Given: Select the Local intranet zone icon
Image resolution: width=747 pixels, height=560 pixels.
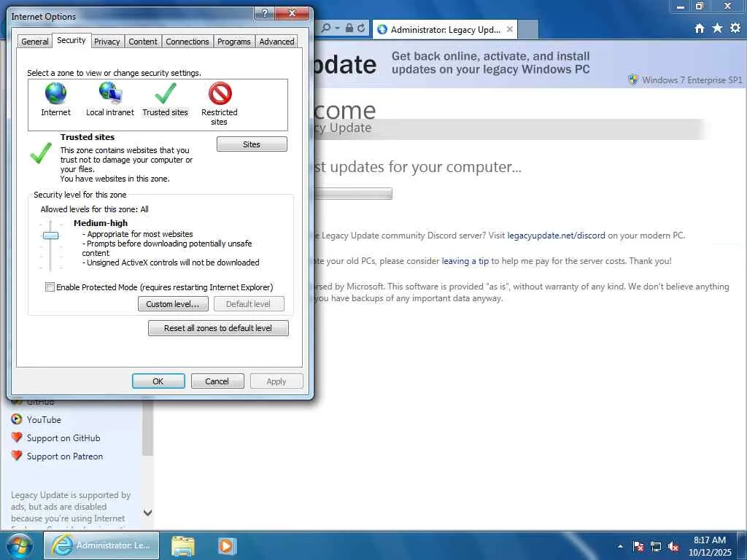Looking at the screenshot, I should [x=111, y=93].
